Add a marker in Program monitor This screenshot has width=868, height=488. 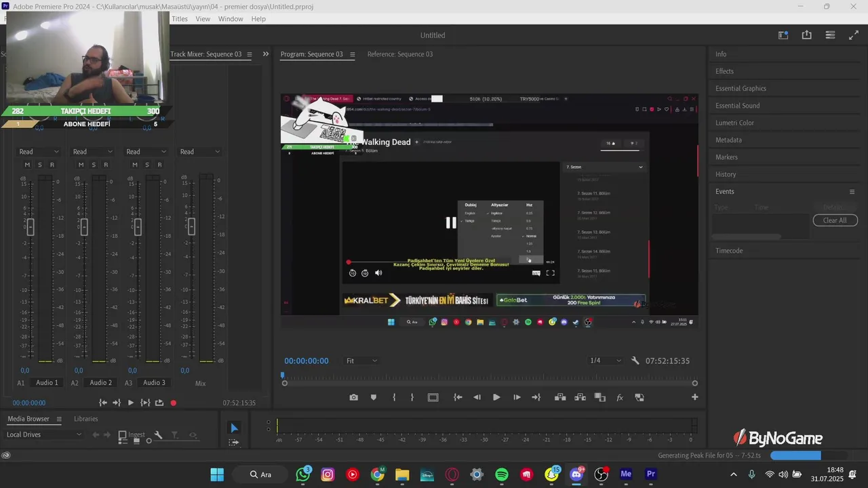click(x=373, y=398)
